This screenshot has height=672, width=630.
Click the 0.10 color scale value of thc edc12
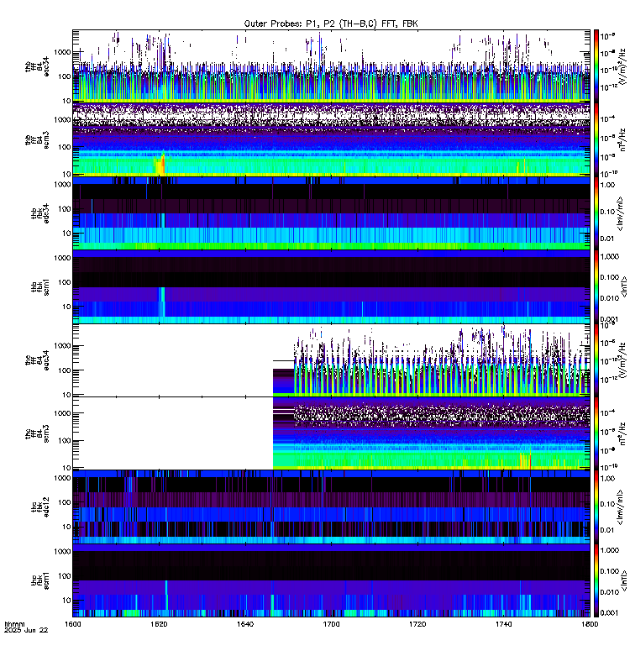607,503
